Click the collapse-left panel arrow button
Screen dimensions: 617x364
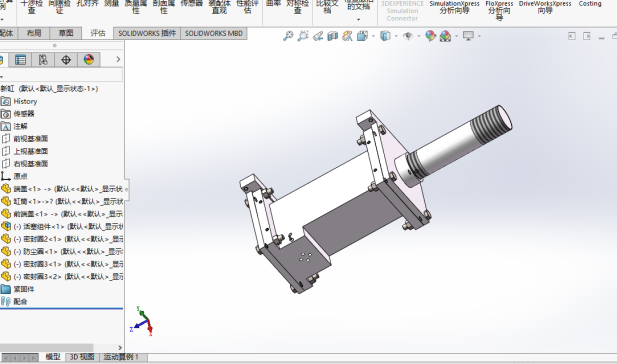tap(572, 36)
